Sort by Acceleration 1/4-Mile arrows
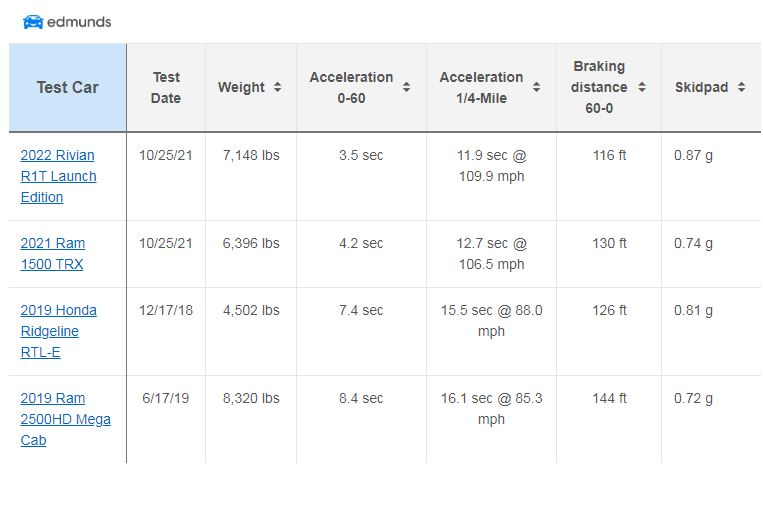Image resolution: width=763 pixels, height=508 pixels. [x=536, y=88]
